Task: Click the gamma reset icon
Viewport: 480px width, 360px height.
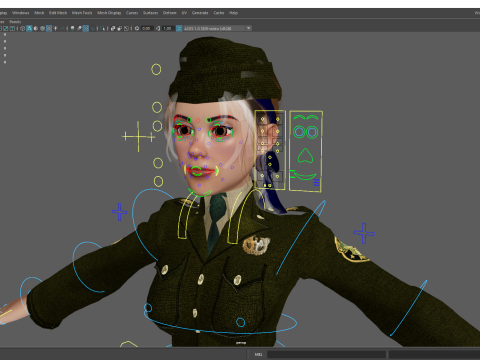Action: tap(158, 28)
